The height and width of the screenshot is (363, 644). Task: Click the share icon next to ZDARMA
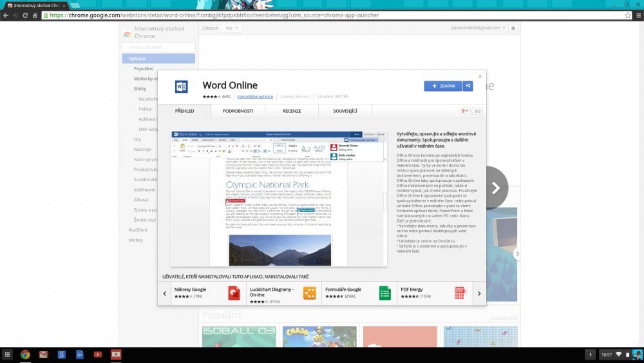(x=468, y=86)
